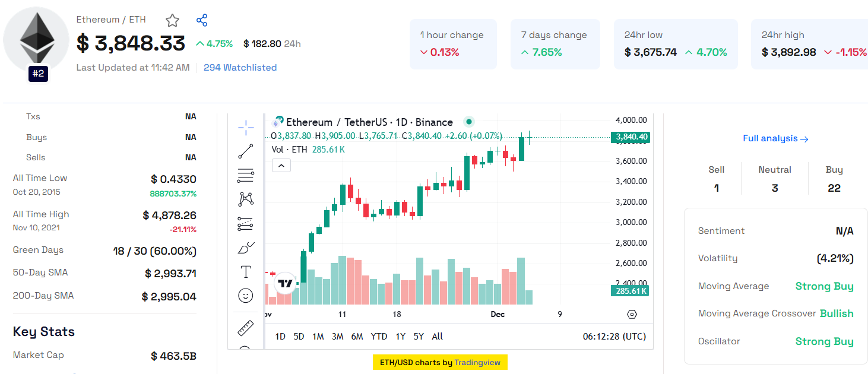
Task: Click the Neutral count 3
Action: pyautogui.click(x=775, y=188)
